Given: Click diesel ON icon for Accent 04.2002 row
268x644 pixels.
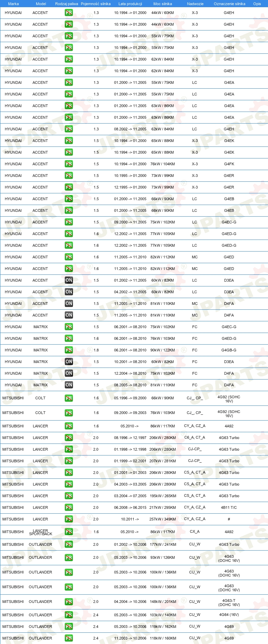Looking at the screenshot, I should click(x=69, y=292).
